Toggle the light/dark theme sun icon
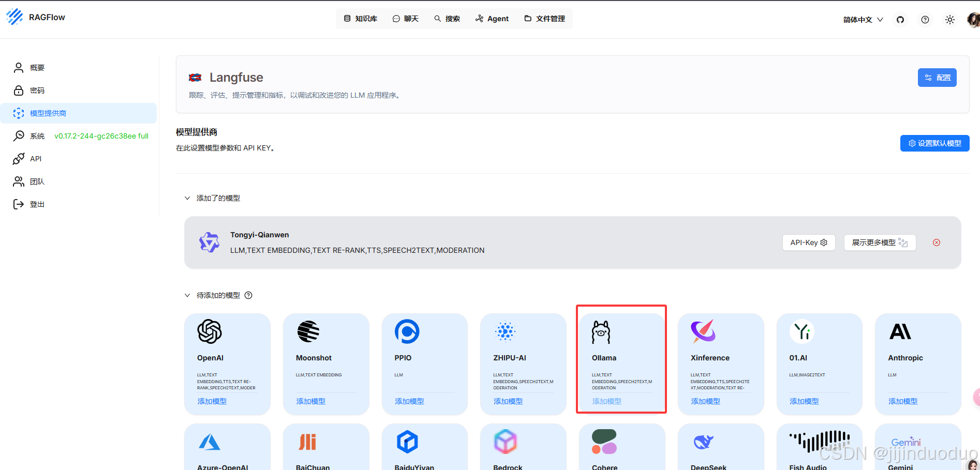Screen dimensions: 980x470 950,20
